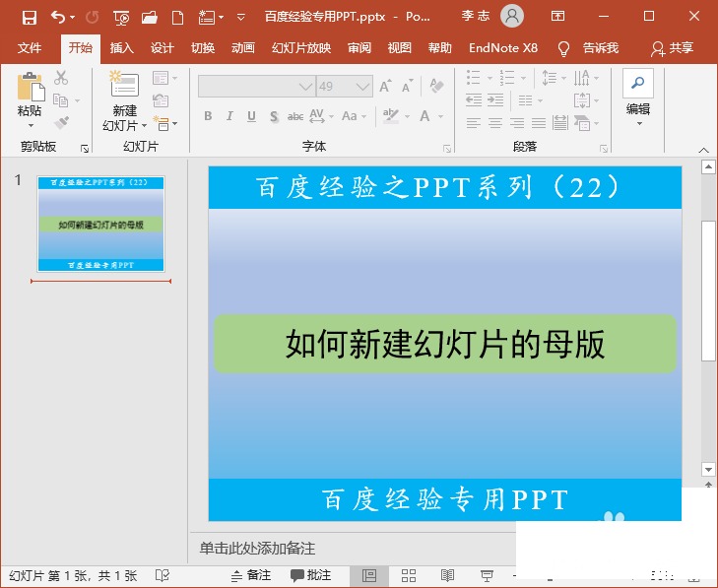Open the font name dropdown
The image size is (718, 588).
pyautogui.click(x=306, y=86)
